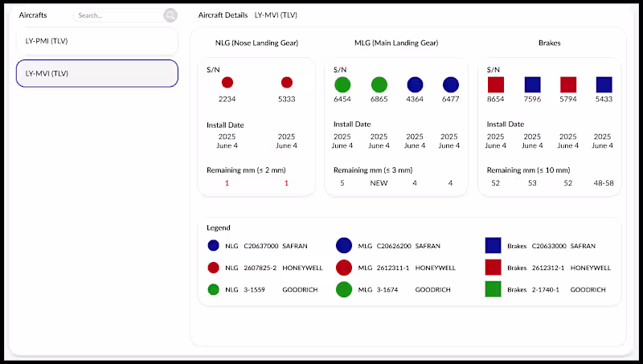Click NLG Remaining mm (≤ 2 mm) label

pyautogui.click(x=246, y=170)
